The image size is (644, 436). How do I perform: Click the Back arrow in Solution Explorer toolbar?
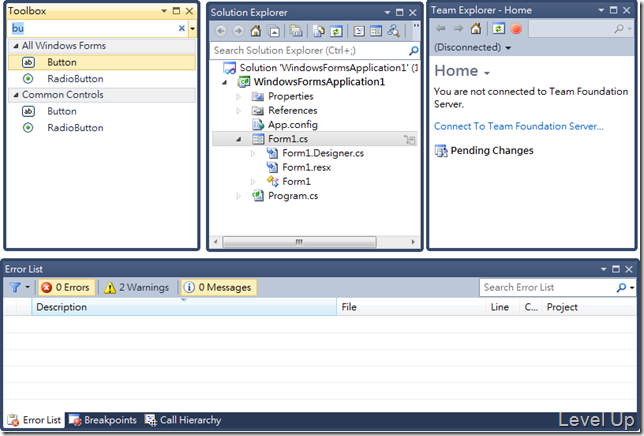point(221,31)
